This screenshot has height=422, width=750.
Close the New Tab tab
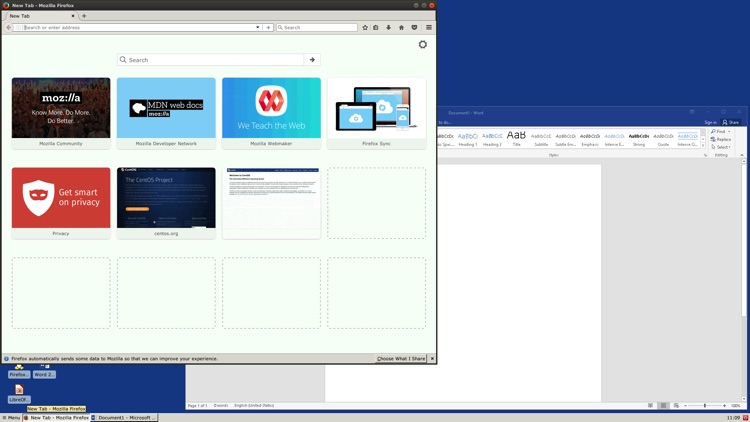pos(73,16)
